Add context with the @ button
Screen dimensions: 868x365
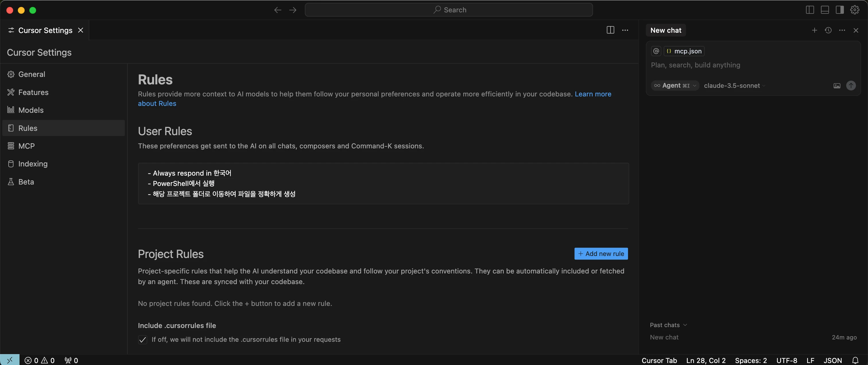pyautogui.click(x=656, y=51)
